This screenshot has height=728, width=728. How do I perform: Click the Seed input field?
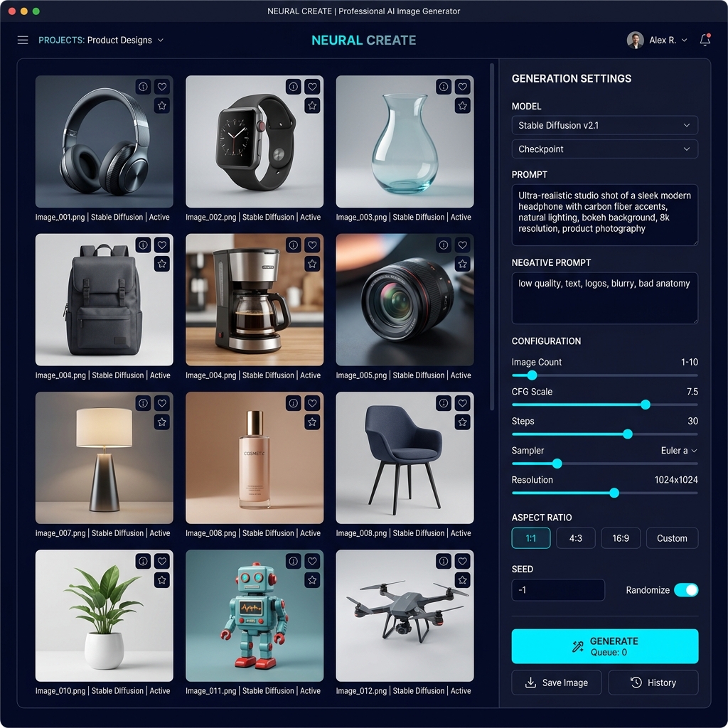coord(558,590)
